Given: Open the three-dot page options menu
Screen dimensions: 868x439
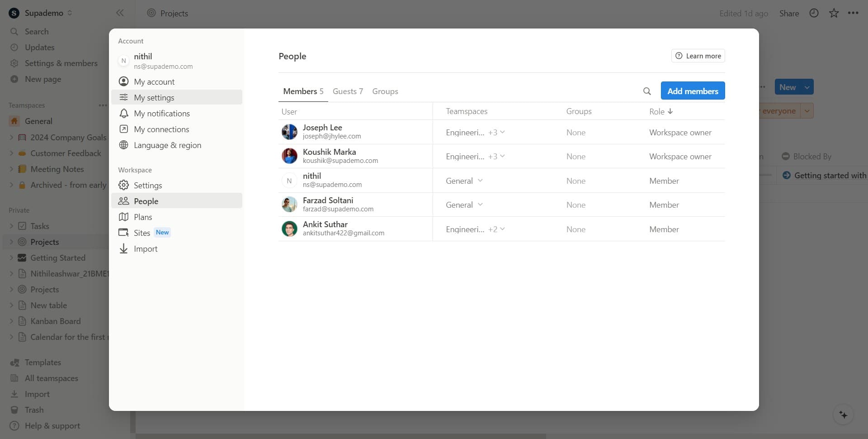Looking at the screenshot, I should (x=853, y=13).
